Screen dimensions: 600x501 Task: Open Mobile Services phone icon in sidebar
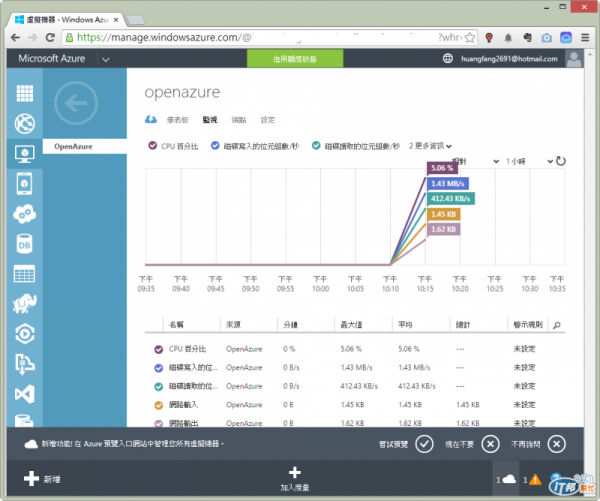point(24,184)
